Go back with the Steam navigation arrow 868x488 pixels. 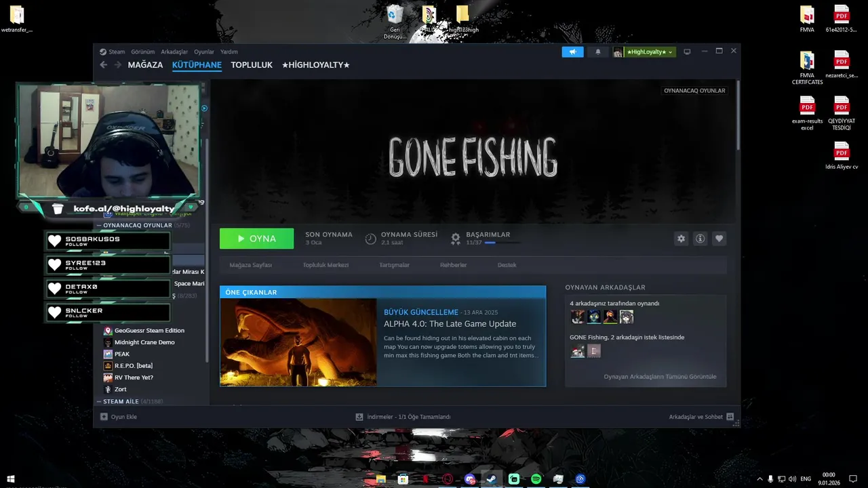click(103, 65)
